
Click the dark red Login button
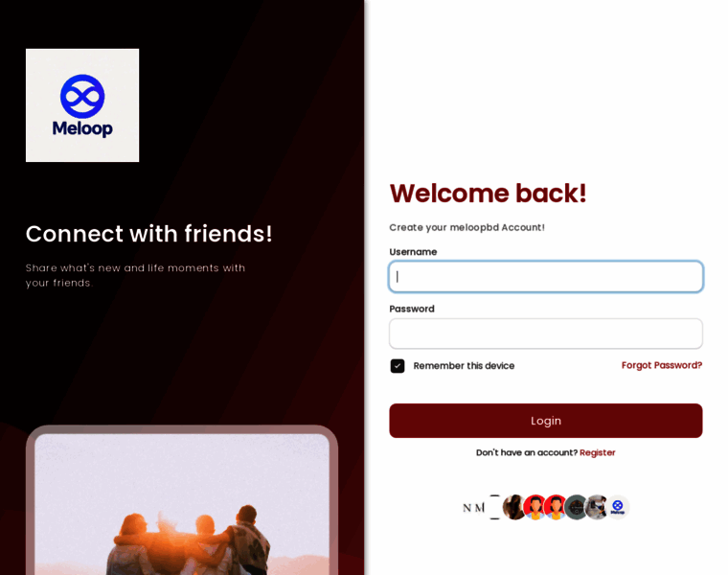(546, 421)
